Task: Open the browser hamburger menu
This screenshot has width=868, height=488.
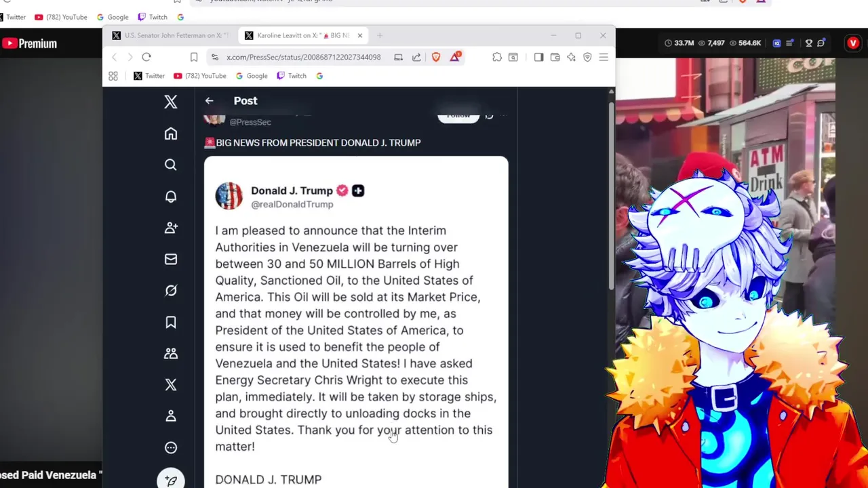Action: 604,57
